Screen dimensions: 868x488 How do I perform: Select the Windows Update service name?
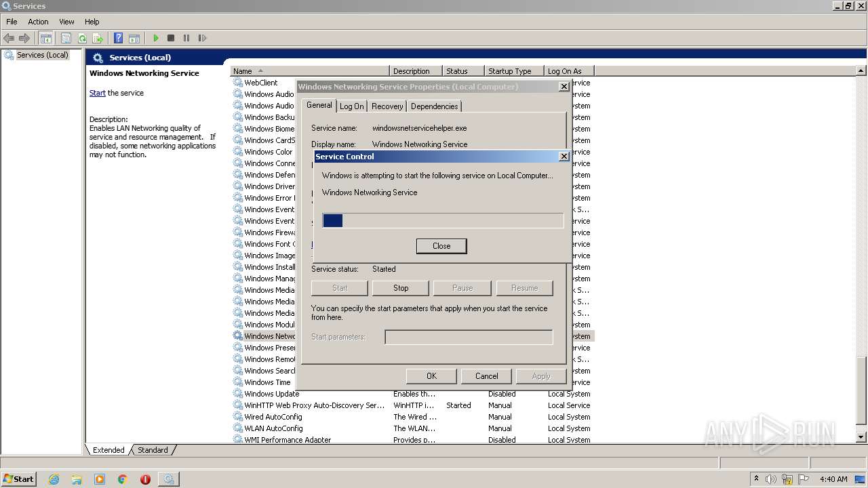(x=271, y=394)
